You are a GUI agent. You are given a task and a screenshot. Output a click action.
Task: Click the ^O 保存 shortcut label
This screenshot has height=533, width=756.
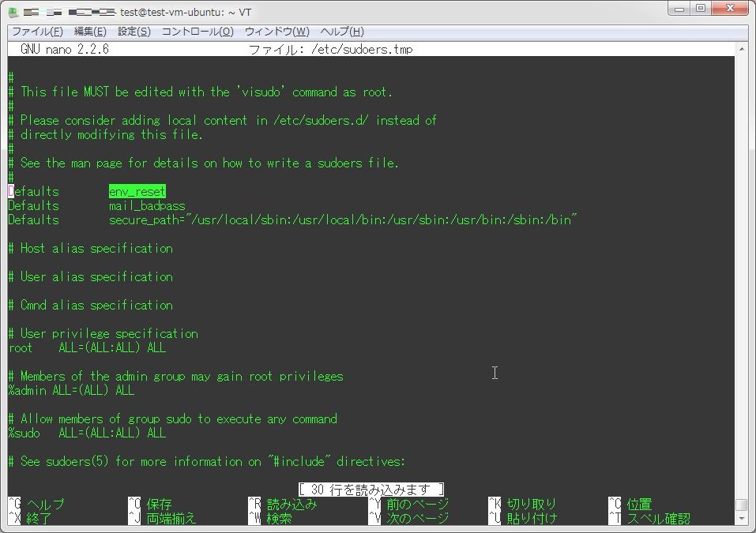click(150, 504)
